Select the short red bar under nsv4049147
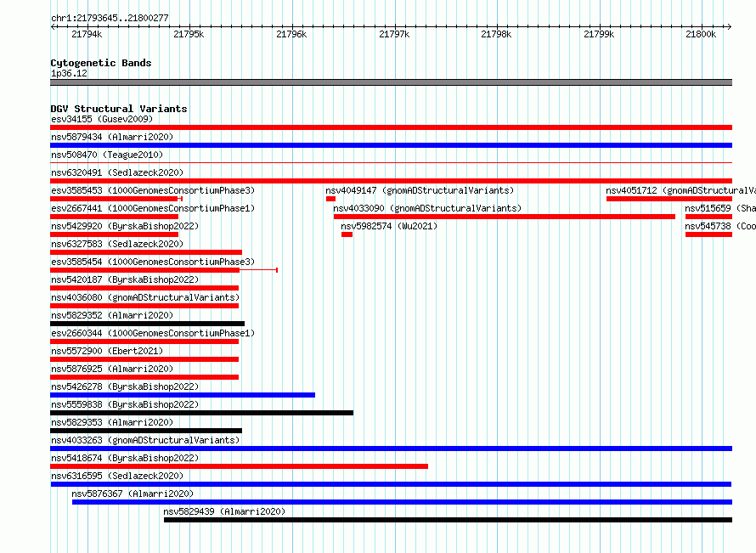 click(x=330, y=199)
